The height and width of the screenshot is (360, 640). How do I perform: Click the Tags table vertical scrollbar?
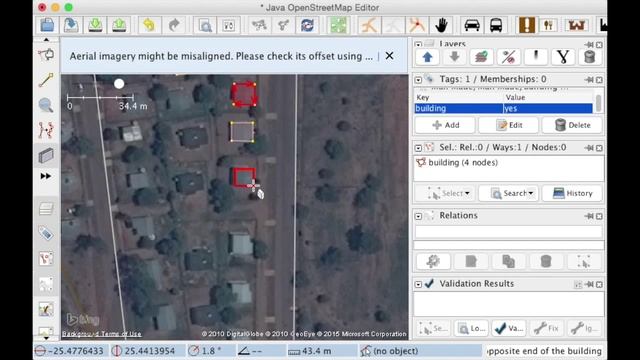coord(598,103)
